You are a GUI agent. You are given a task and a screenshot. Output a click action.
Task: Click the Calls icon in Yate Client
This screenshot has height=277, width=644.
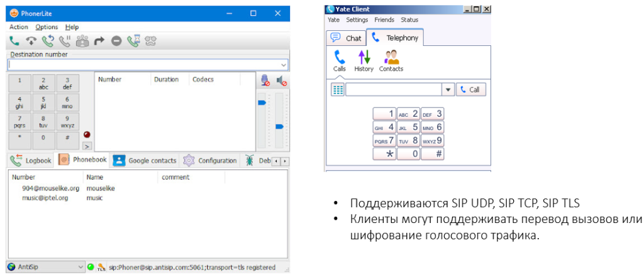tap(339, 61)
